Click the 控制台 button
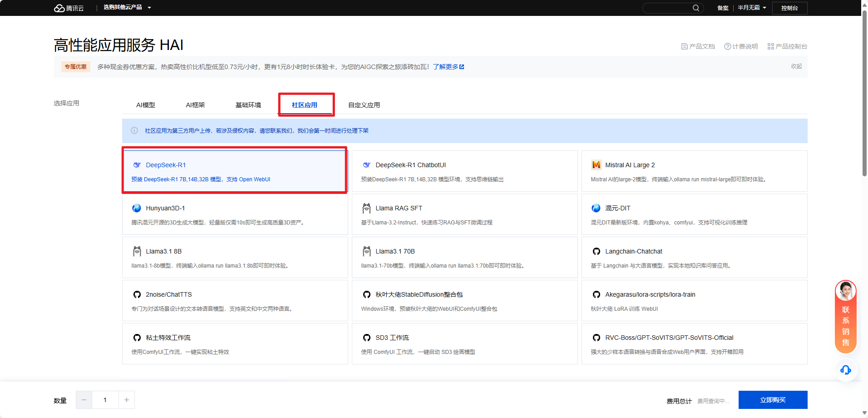The height and width of the screenshot is (418, 868). [x=789, y=8]
